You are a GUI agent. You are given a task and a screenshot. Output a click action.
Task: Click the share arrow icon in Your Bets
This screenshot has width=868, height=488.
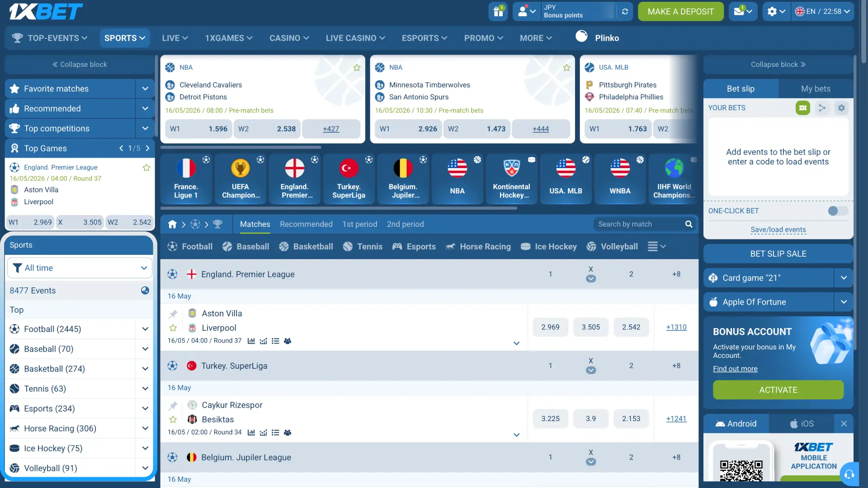(x=822, y=108)
